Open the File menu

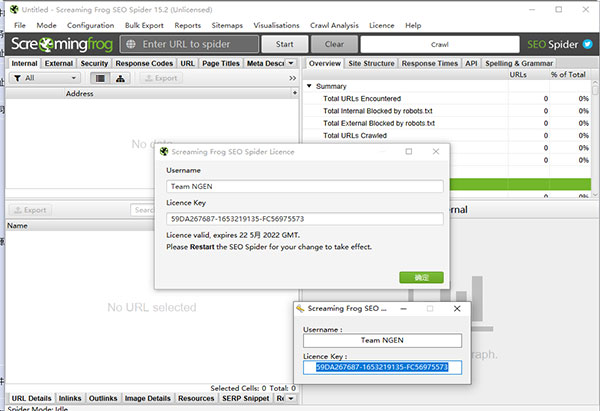pyautogui.click(x=20, y=25)
